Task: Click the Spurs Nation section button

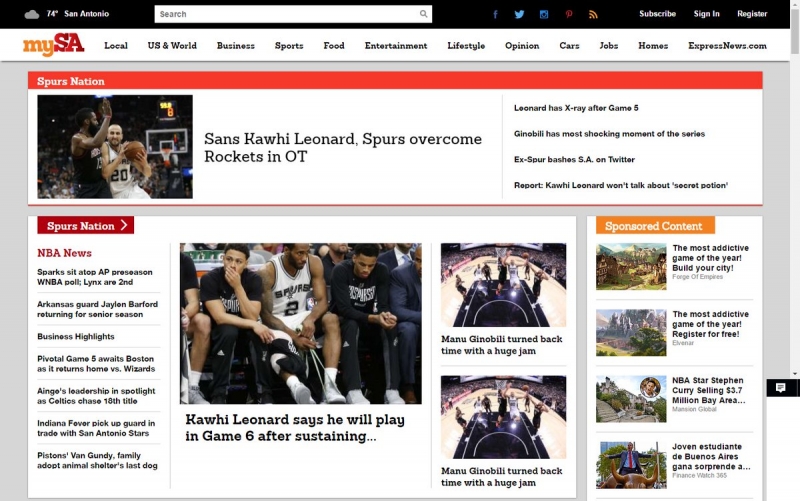Action: pos(85,225)
